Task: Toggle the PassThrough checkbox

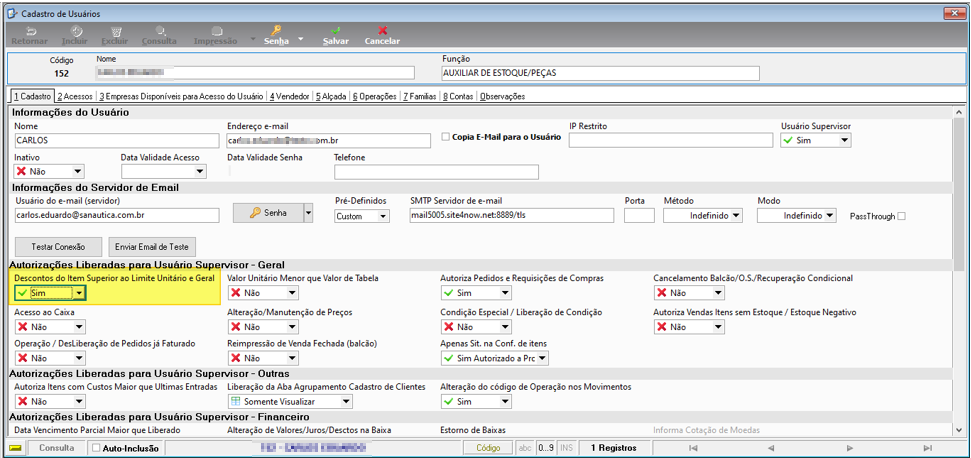Action: 902,216
